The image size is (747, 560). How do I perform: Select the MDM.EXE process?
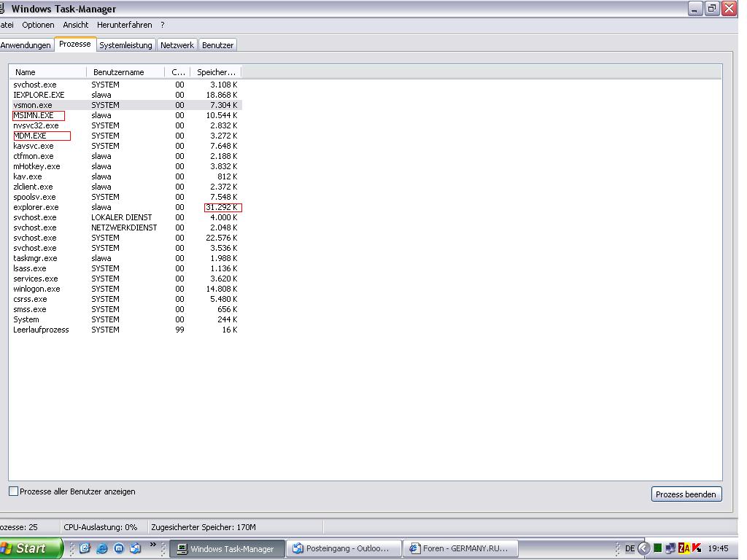point(125,136)
